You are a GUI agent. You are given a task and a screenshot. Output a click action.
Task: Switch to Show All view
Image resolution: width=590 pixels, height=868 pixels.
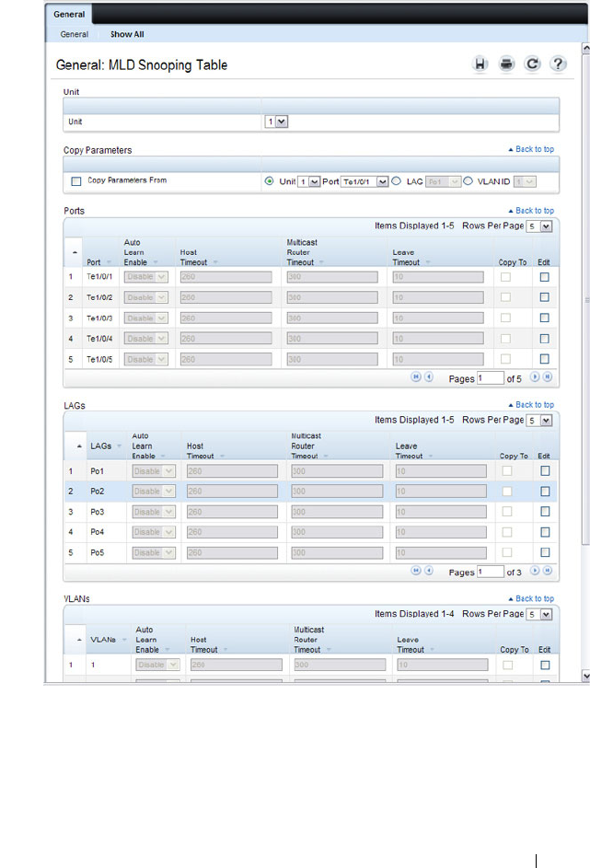(127, 34)
